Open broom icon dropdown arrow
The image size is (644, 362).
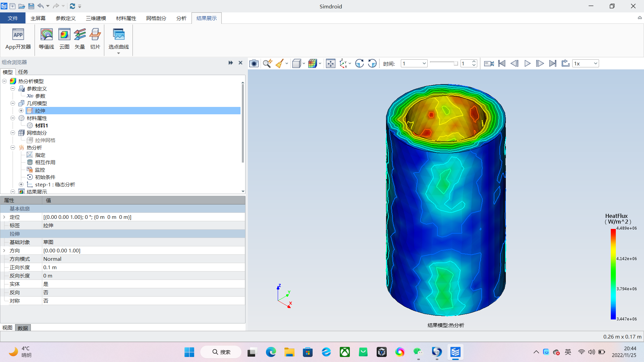(287, 63)
